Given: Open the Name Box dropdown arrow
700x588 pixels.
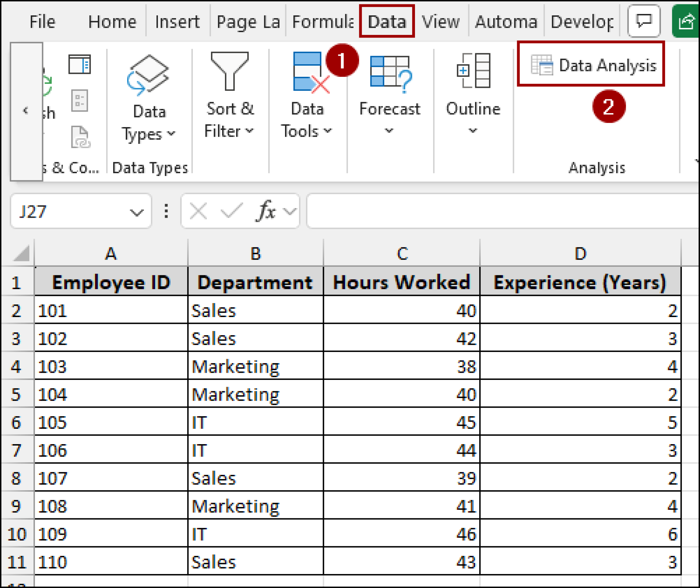Looking at the screenshot, I should point(136,212).
